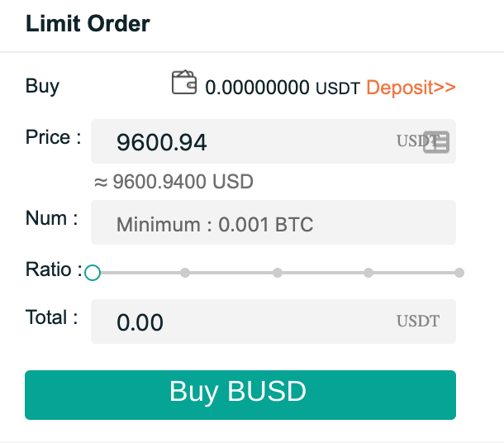Click the Ratio label
Screen dimensions: 504x443
coord(54,269)
